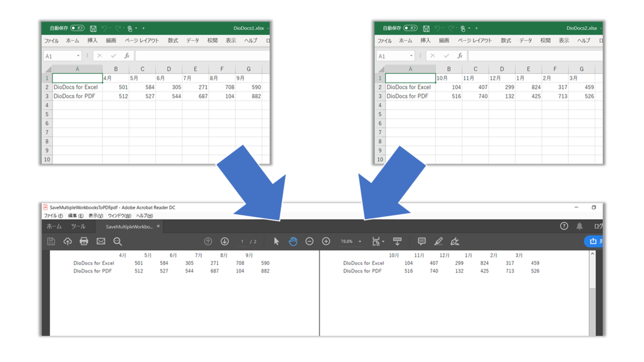The image size is (644, 362).
Task: Select 'DioDocs for PDF' cell in DioDocs2.xlsx
Action: (x=411, y=96)
